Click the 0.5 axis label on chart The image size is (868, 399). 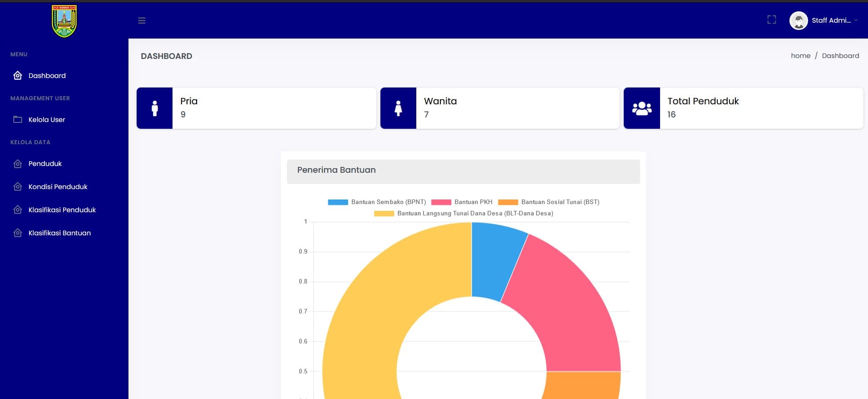pos(303,371)
